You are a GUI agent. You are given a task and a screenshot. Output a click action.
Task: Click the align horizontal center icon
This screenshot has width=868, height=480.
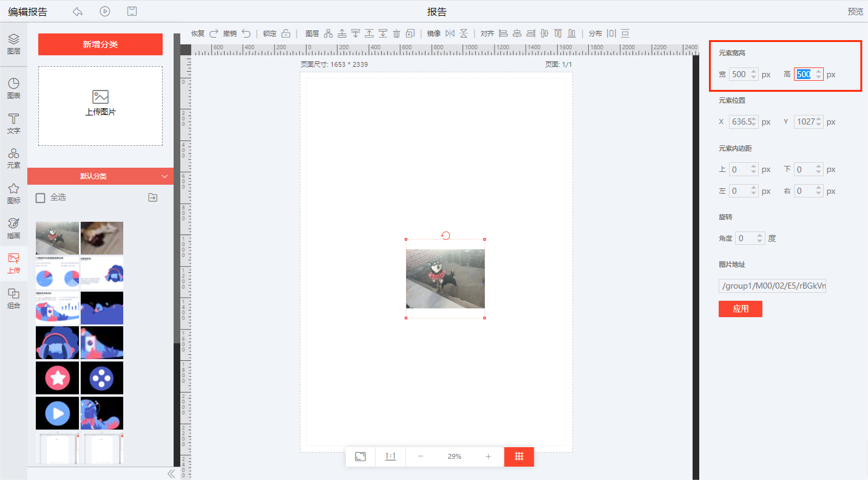[x=517, y=33]
